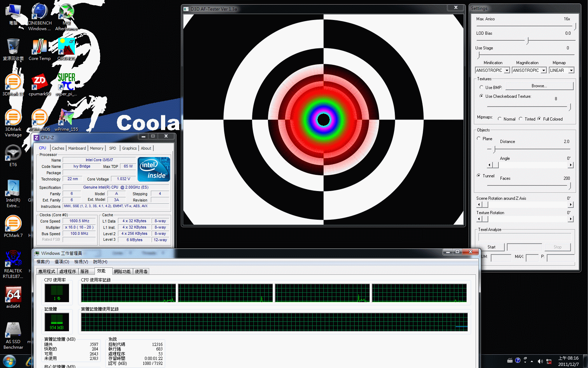Open the help tray icon
Image resolution: width=588 pixels, height=368 pixels.
pyautogui.click(x=518, y=360)
